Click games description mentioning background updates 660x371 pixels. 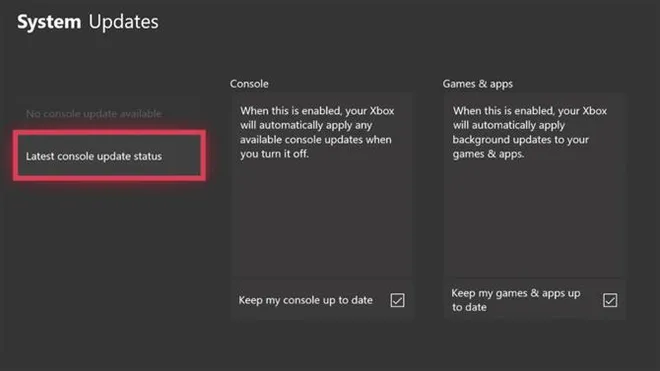(530, 132)
